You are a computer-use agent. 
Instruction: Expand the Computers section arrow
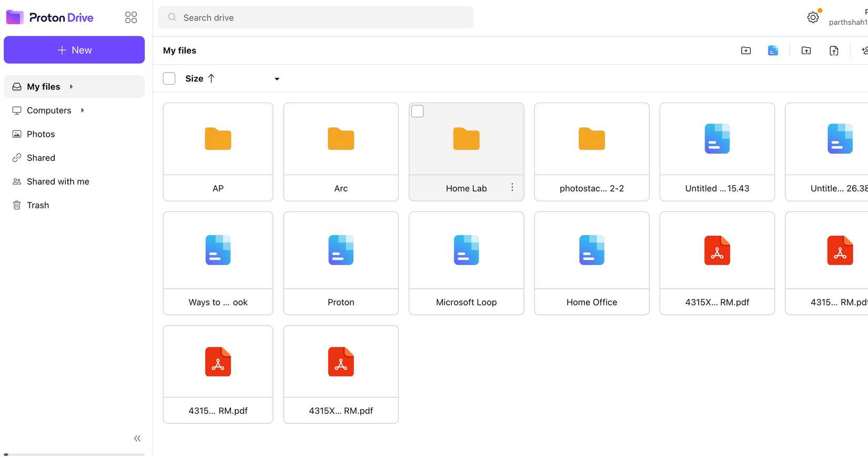click(82, 110)
